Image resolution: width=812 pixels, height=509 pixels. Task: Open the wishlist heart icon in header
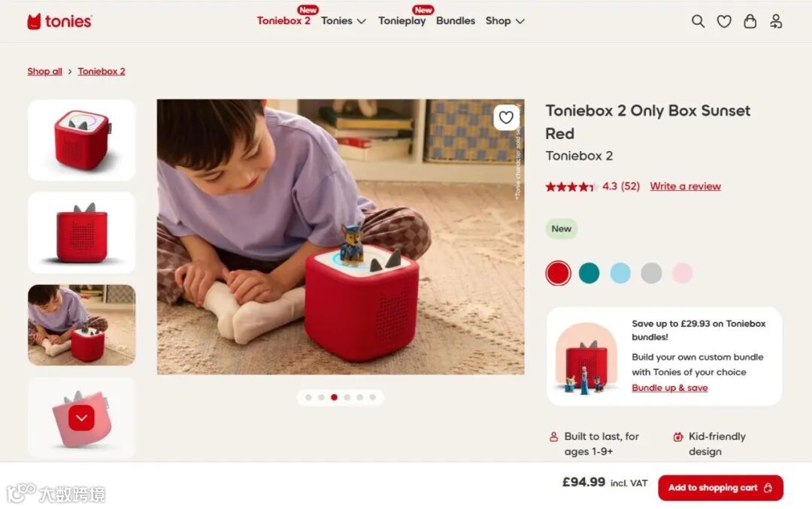pyautogui.click(x=724, y=21)
